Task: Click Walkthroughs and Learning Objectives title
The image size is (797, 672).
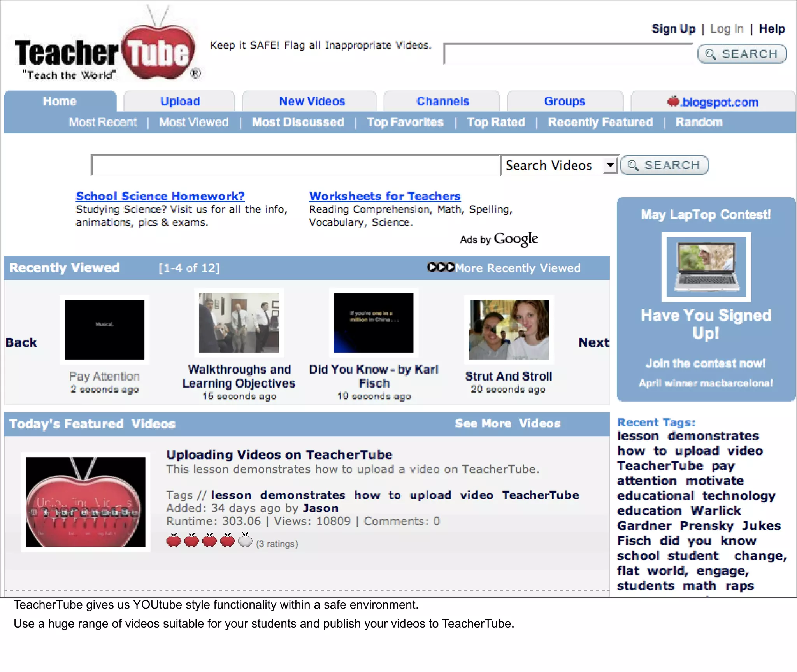Action: point(239,376)
